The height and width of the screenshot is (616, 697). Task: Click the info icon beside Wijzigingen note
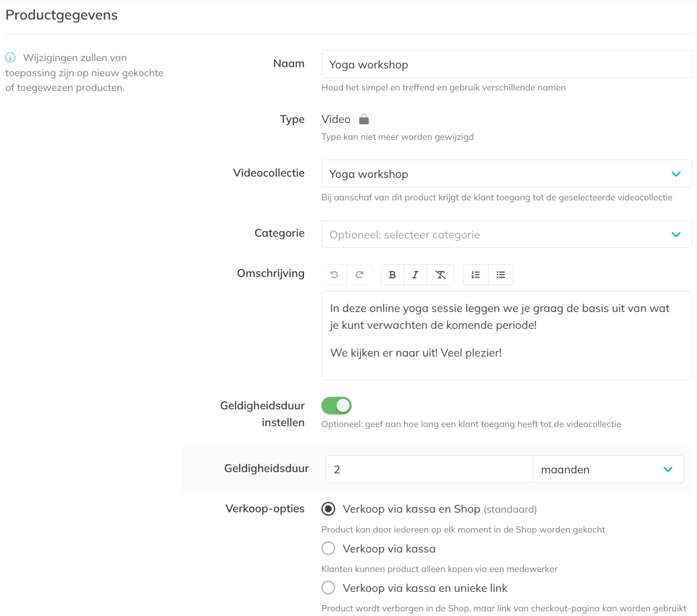click(10, 58)
